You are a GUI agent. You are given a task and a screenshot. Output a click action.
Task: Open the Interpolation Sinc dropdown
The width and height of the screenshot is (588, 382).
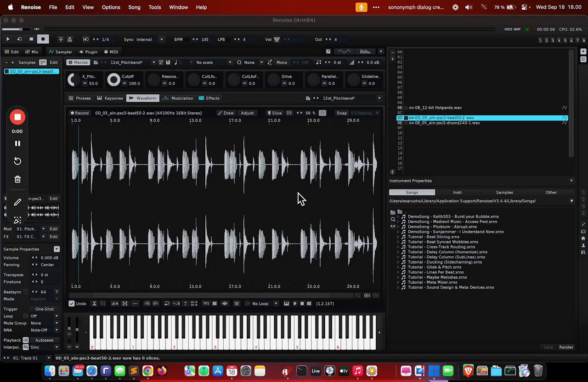pyautogui.click(x=45, y=348)
